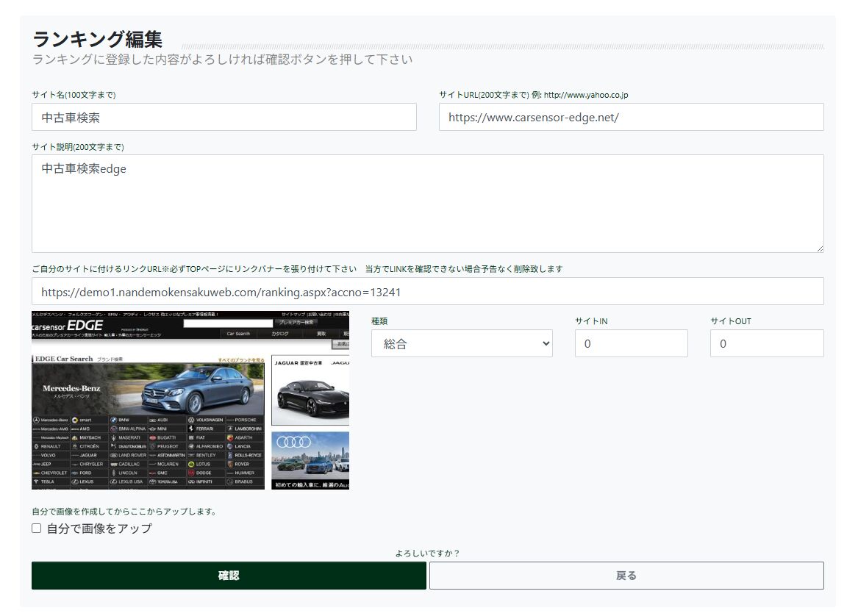Select the サイトOUT number field
This screenshot has height=616, width=858.
pyautogui.click(x=766, y=343)
